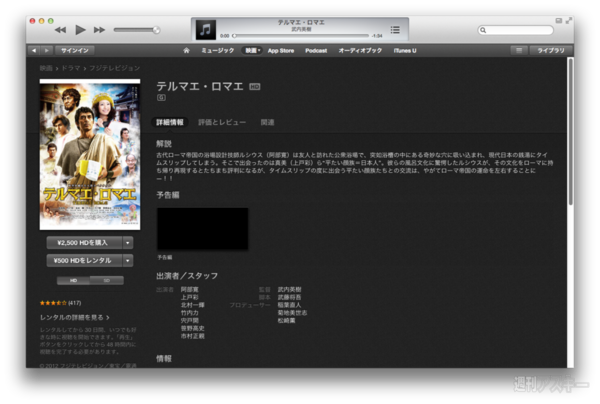Click the G rating badge under title
The height and width of the screenshot is (404, 600).
(161, 98)
